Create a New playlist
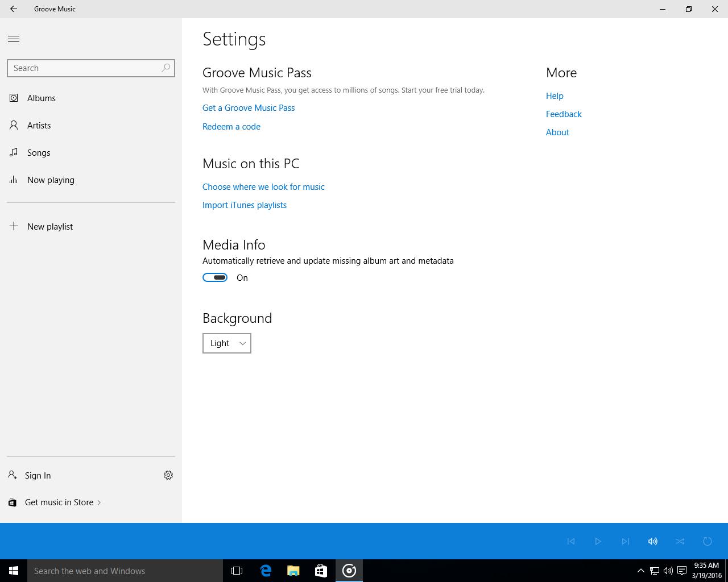This screenshot has width=728, height=582. coord(91,226)
